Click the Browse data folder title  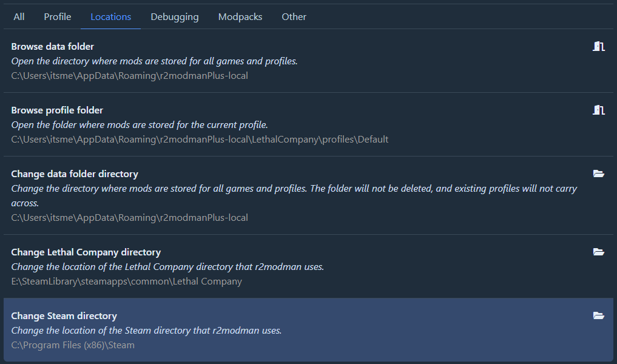[53, 47]
